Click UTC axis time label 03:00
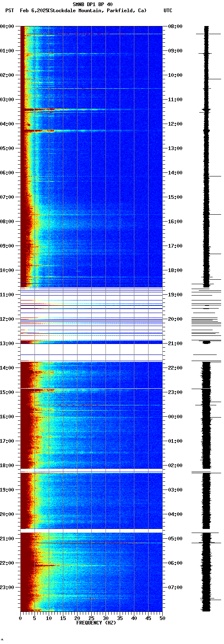The height and width of the screenshot is (644, 224). [175, 490]
